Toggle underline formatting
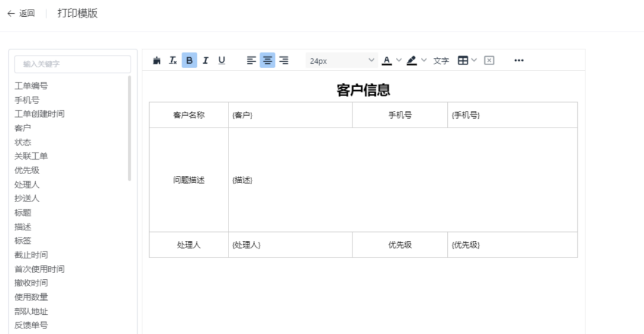644x334 pixels. coord(222,60)
